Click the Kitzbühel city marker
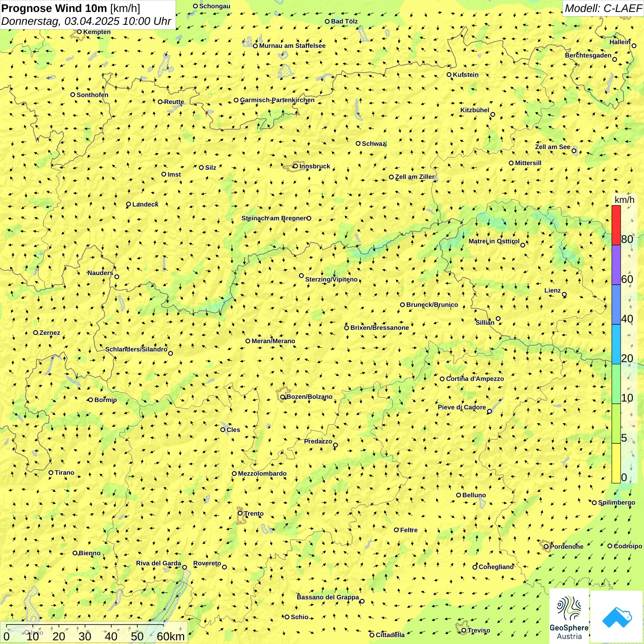 [493, 115]
